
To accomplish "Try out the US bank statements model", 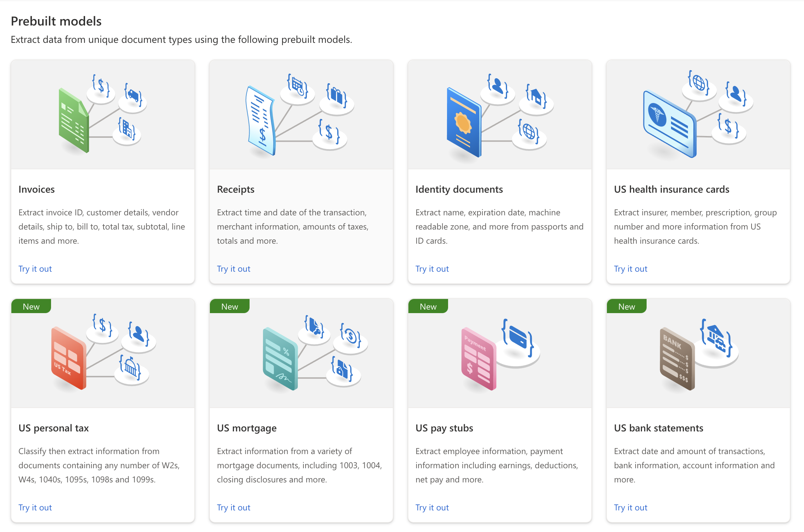I will coord(631,508).
